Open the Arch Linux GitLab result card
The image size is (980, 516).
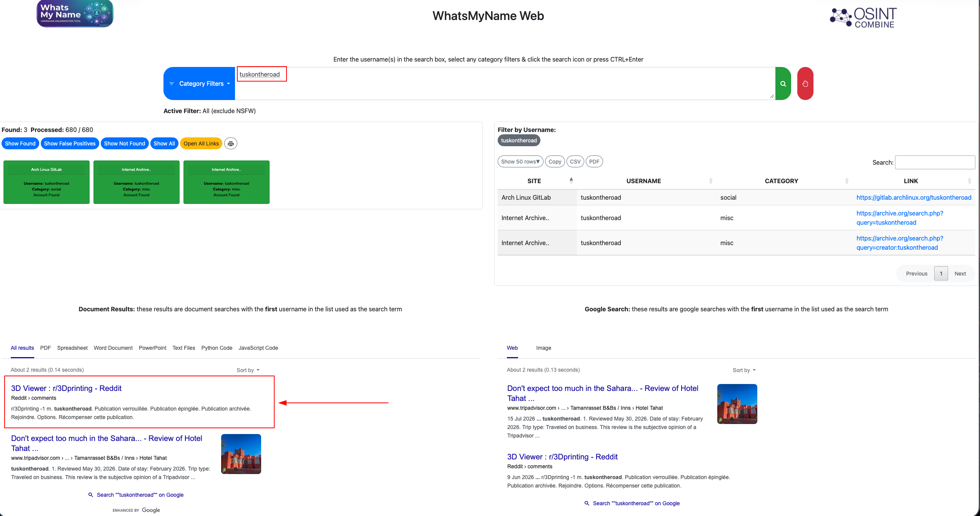click(47, 182)
